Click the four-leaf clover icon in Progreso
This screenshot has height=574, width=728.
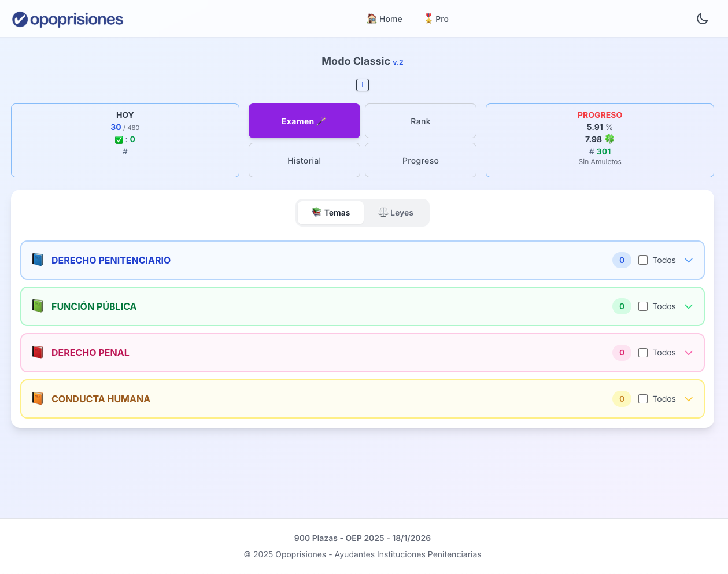tap(609, 139)
